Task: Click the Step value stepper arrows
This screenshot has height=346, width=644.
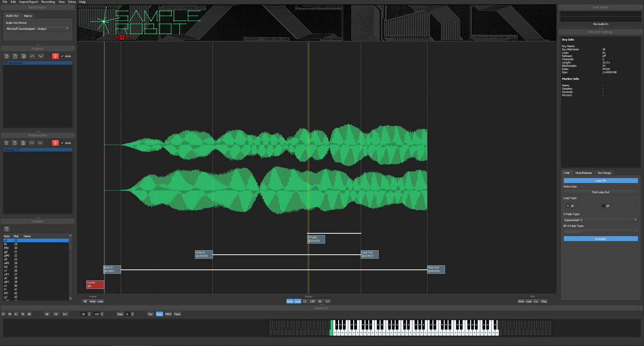Action: coord(131,314)
